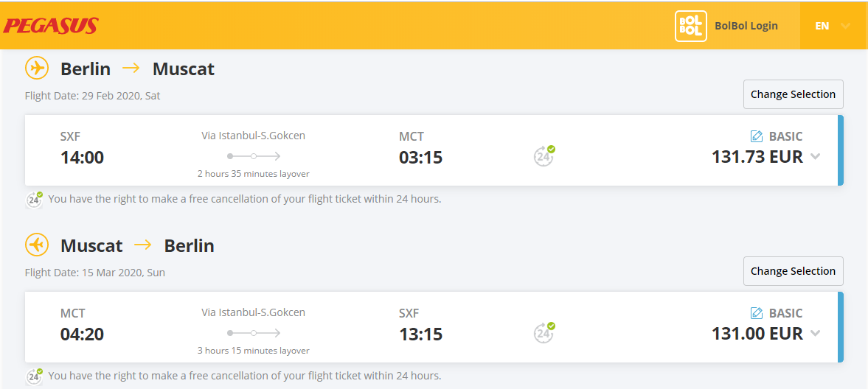The image size is (868, 389).
Task: Click the 24 icon beside the first free cancellation note
Action: coord(35,199)
